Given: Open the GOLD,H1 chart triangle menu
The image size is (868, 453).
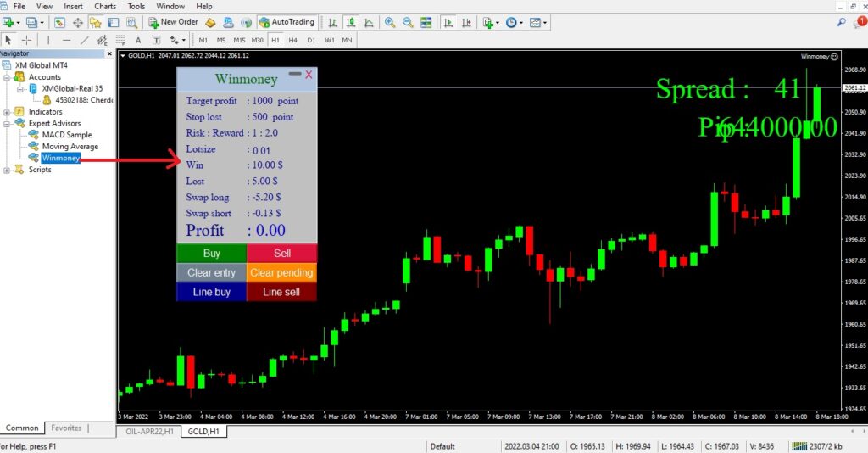Looking at the screenshot, I should coord(123,56).
